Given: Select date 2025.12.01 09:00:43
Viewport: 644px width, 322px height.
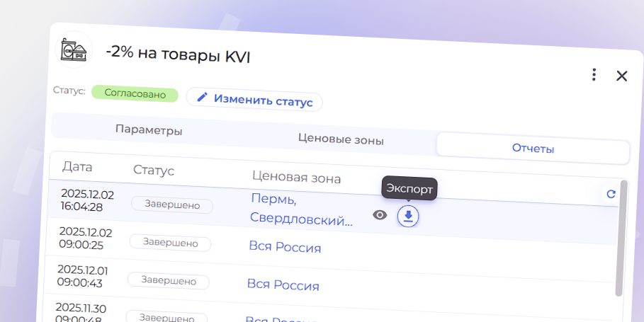Looking at the screenshot, I should tap(82, 276).
